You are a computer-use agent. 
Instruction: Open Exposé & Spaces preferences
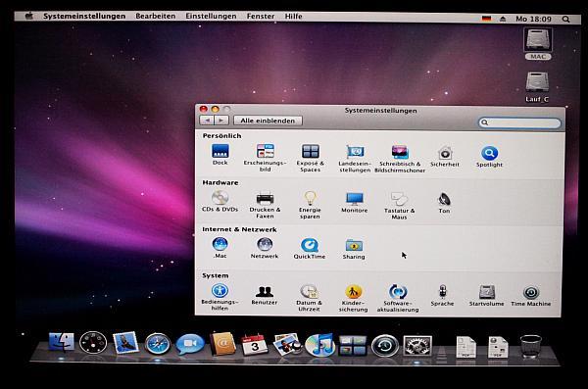click(x=310, y=158)
